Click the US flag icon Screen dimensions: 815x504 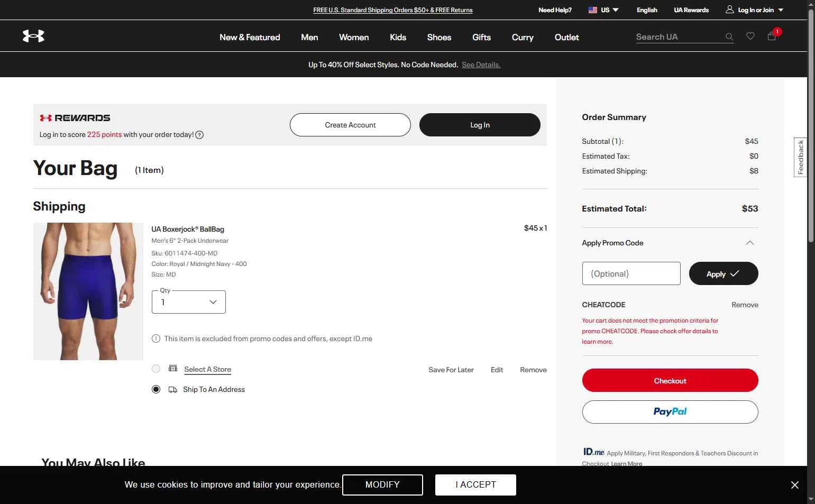pos(593,10)
